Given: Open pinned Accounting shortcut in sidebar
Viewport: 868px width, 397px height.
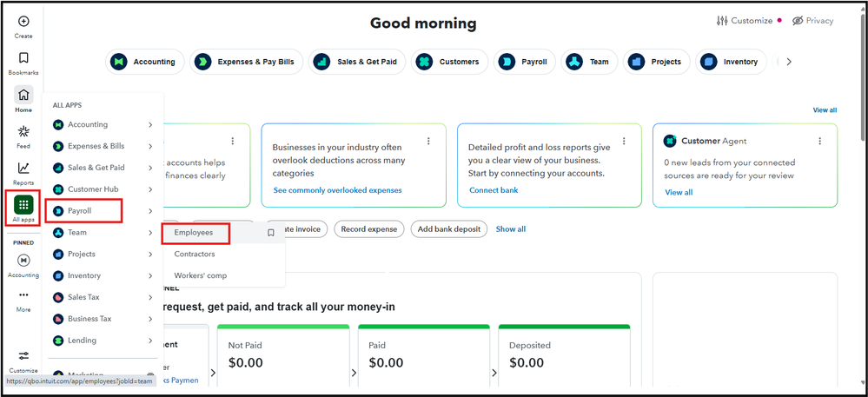Looking at the screenshot, I should point(23,260).
